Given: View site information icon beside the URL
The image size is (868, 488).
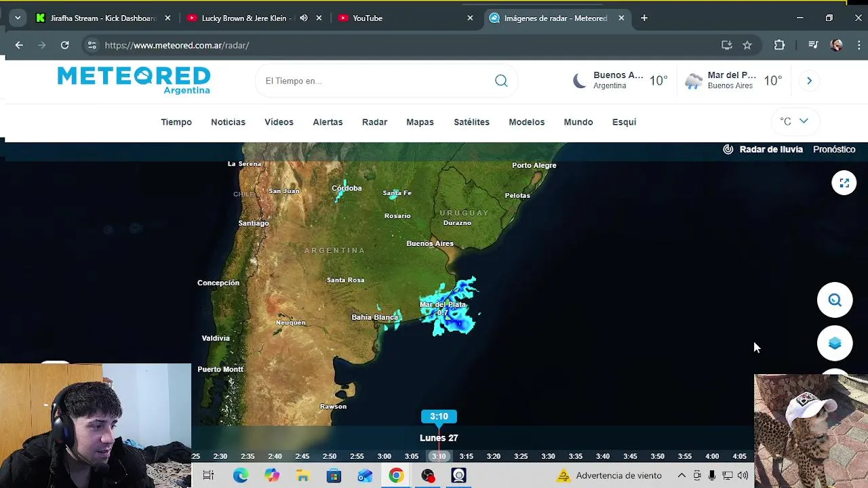Looking at the screenshot, I should (x=92, y=45).
